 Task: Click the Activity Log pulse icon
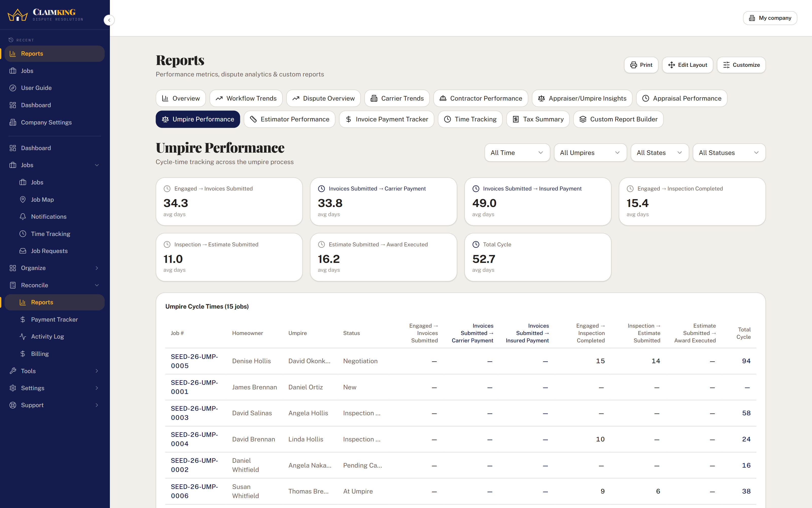pyautogui.click(x=23, y=337)
